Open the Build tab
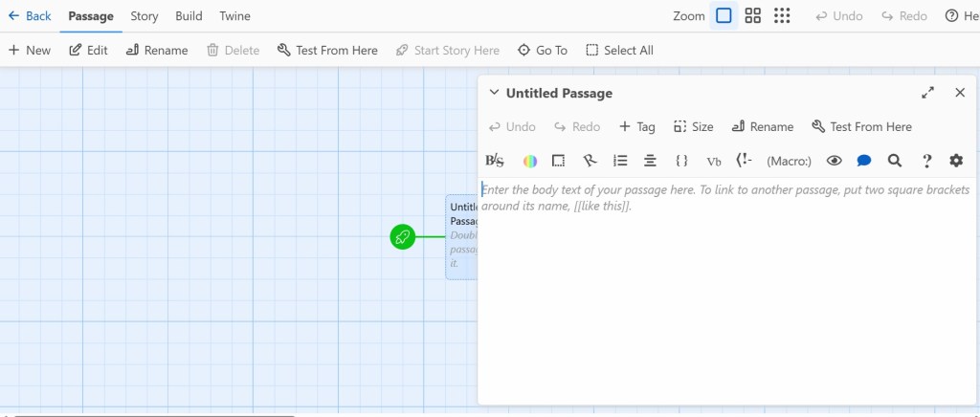Image resolution: width=980 pixels, height=417 pixels. pyautogui.click(x=189, y=16)
